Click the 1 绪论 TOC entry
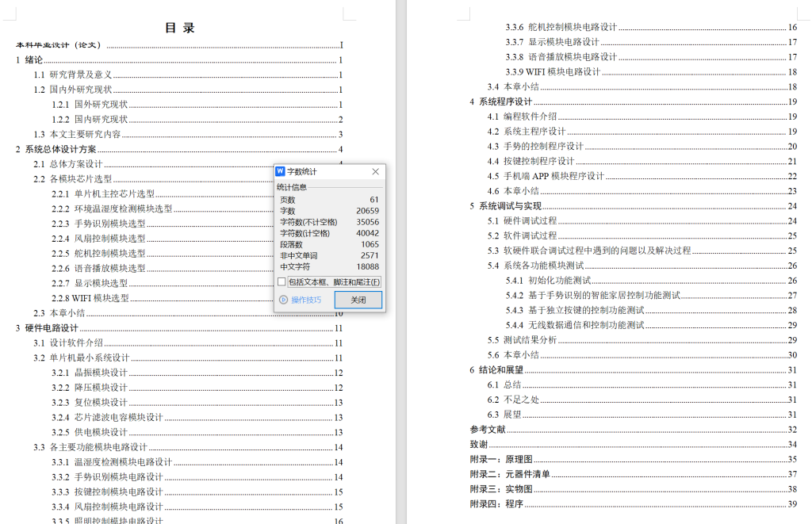 (28, 59)
